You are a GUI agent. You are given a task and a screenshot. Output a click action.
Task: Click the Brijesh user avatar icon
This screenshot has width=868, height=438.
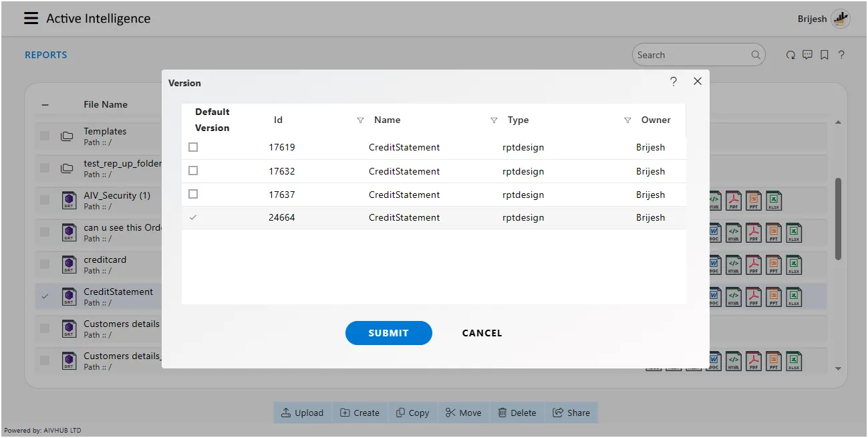840,19
